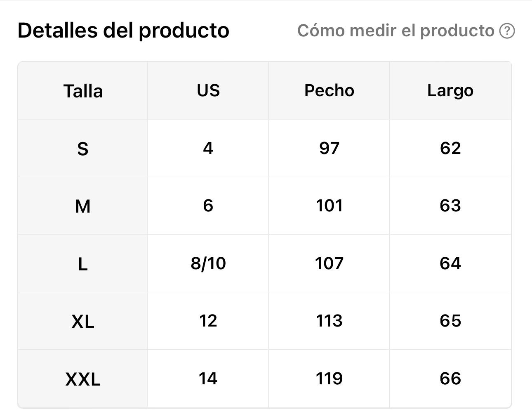532x419 pixels.
Task: Click the Pecho column header
Action: click(329, 90)
